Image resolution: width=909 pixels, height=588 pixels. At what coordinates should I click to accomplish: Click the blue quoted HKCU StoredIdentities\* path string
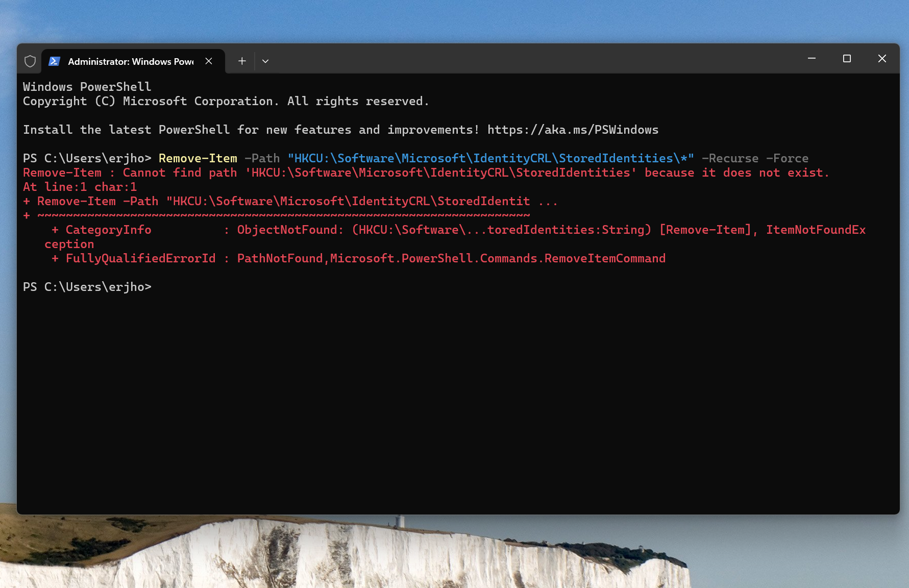[490, 158]
